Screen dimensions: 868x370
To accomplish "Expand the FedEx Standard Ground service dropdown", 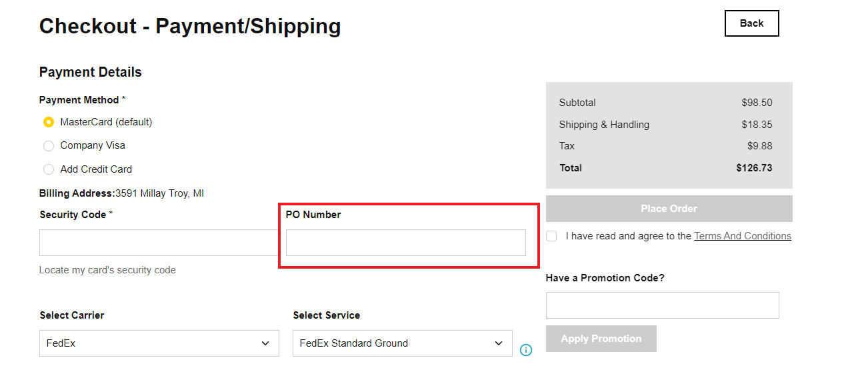I will (x=402, y=343).
